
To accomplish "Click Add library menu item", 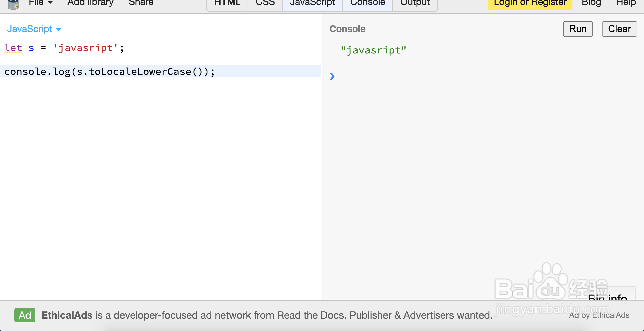I will (x=90, y=3).
